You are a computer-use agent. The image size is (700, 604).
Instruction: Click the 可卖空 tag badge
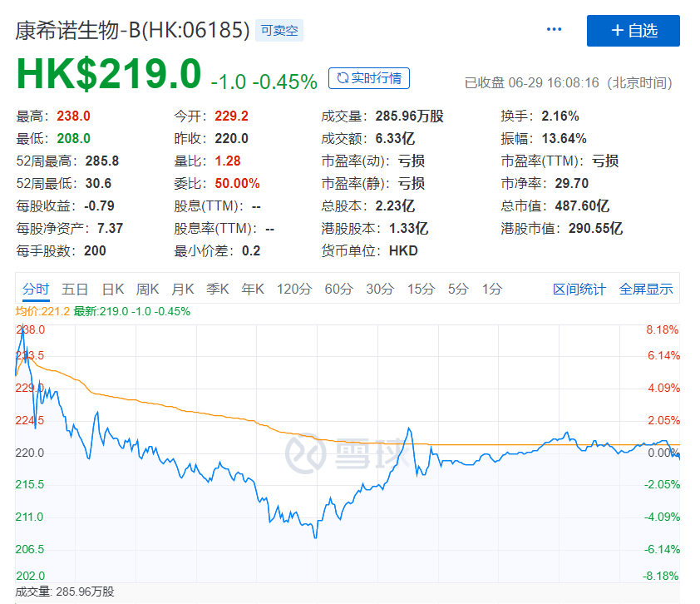(x=279, y=31)
